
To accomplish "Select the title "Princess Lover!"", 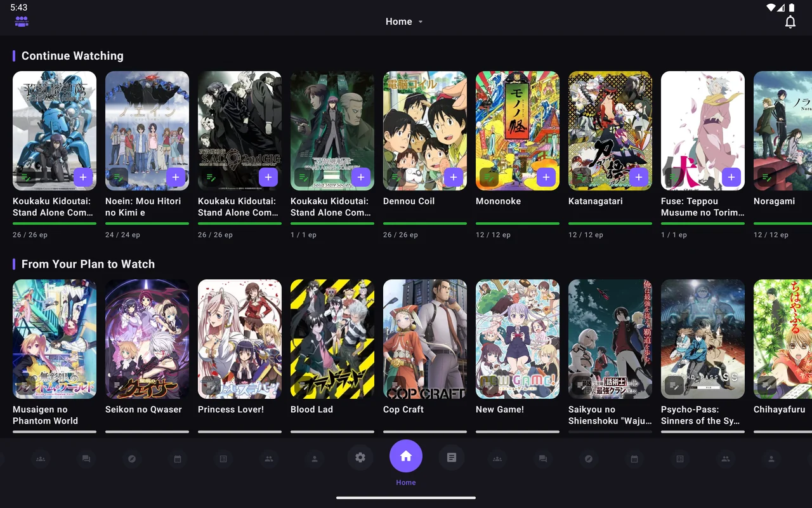I will [231, 410].
